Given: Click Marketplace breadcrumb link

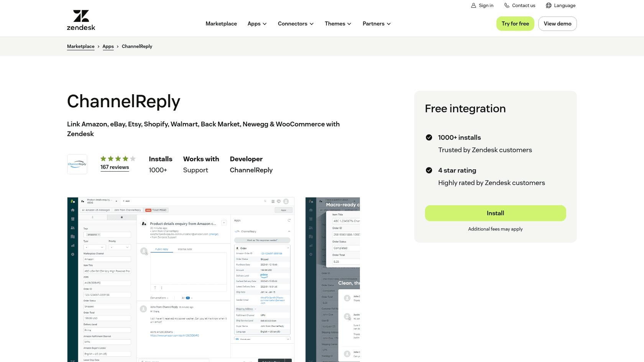Looking at the screenshot, I should click(x=81, y=46).
